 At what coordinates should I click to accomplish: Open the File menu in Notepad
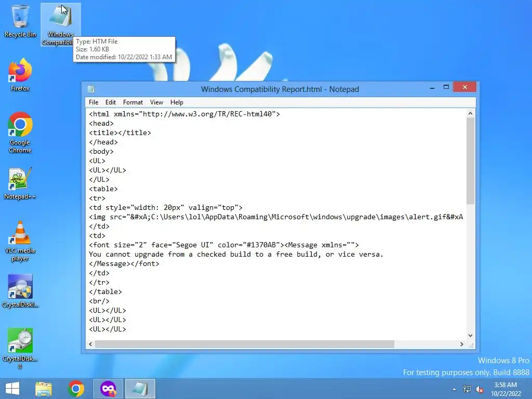94,102
